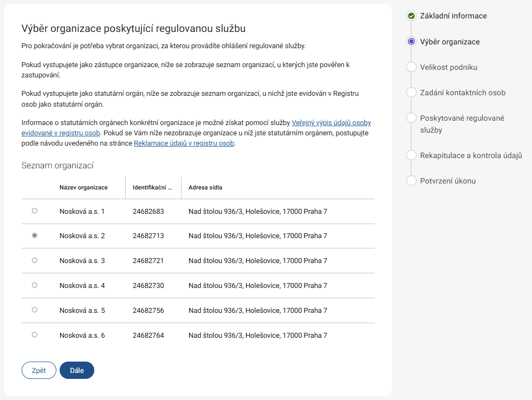Pick the Nosková a.s. 4 radio option

coord(35,285)
